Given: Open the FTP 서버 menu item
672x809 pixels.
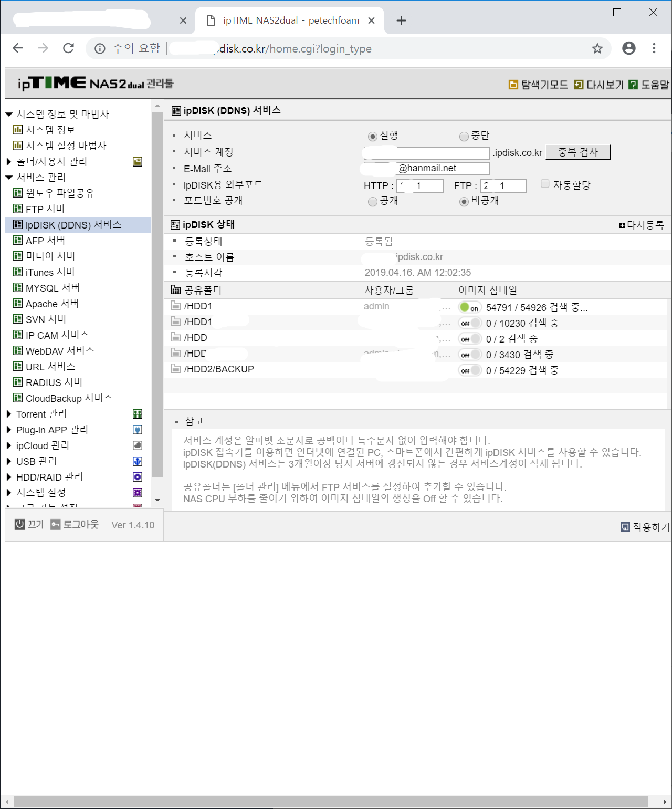Looking at the screenshot, I should coord(45,209).
